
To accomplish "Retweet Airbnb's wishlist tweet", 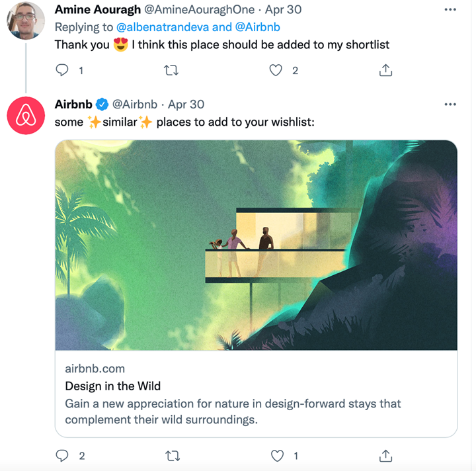I will click(x=171, y=455).
